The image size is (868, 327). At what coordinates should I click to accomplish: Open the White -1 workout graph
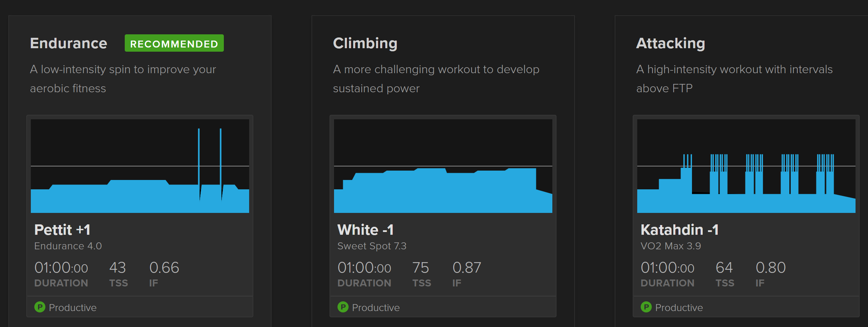pos(443,166)
